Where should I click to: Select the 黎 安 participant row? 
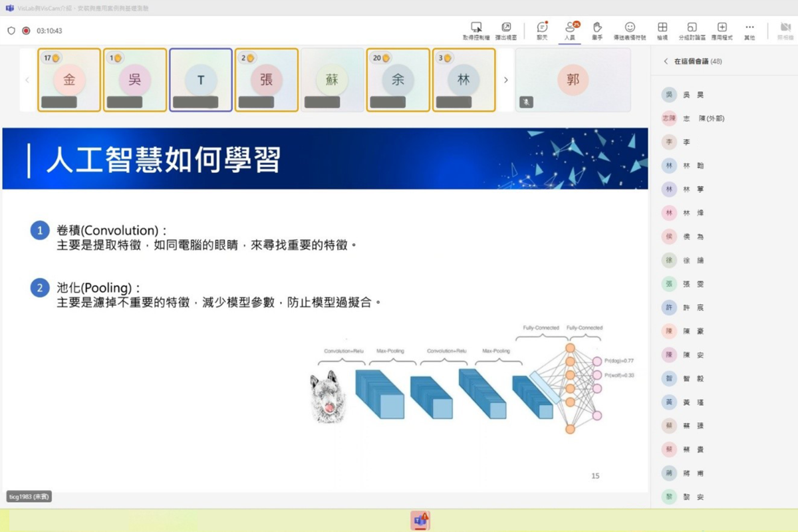coord(724,497)
